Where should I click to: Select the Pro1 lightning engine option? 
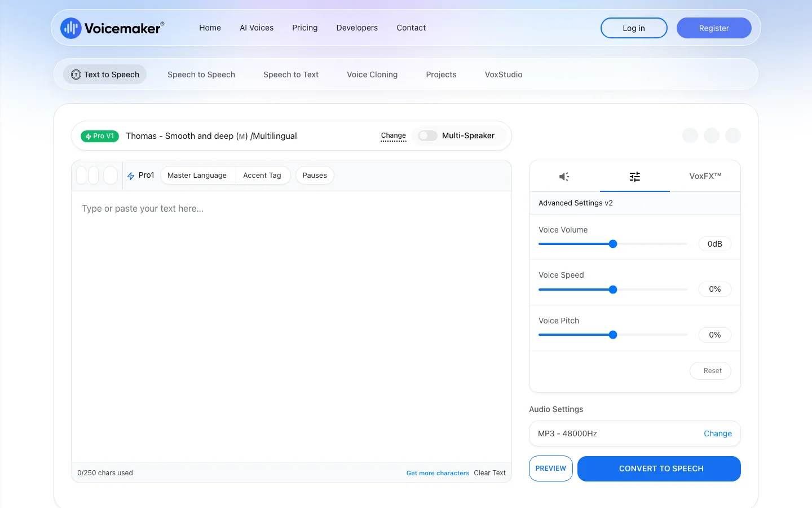tap(141, 176)
